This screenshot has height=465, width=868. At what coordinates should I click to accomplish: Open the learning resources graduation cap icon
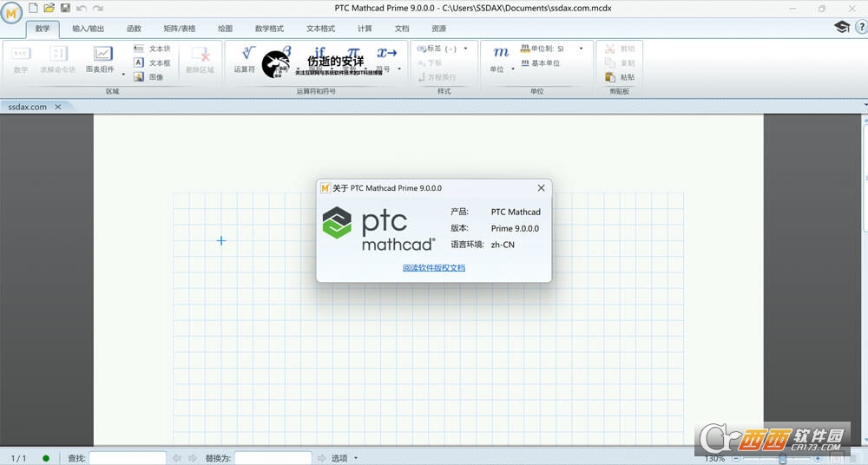pos(842,27)
